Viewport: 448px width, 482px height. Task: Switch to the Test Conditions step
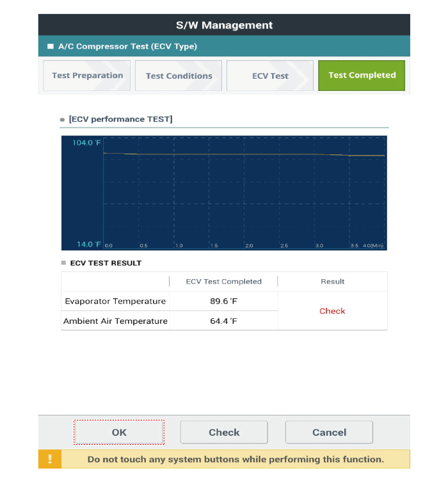tap(179, 76)
